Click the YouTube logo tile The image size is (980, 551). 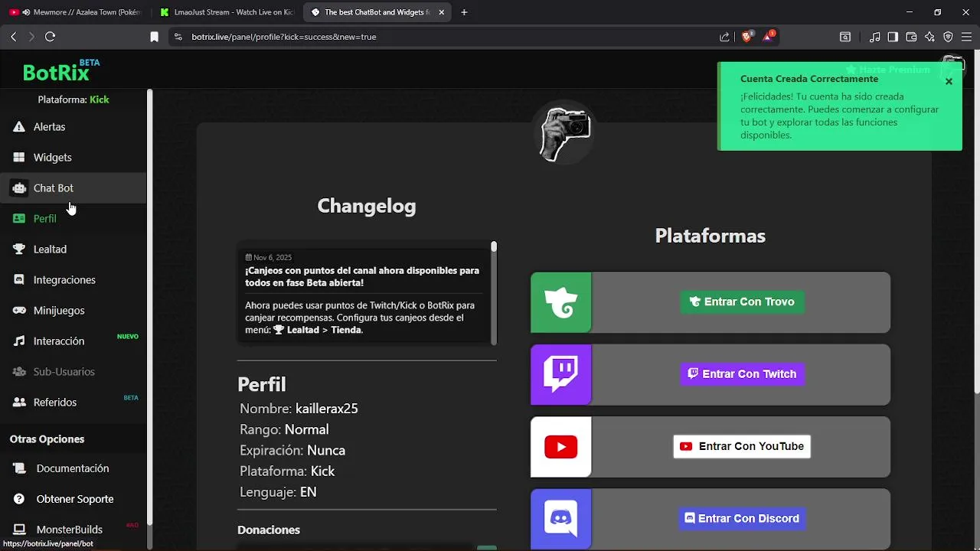click(561, 447)
